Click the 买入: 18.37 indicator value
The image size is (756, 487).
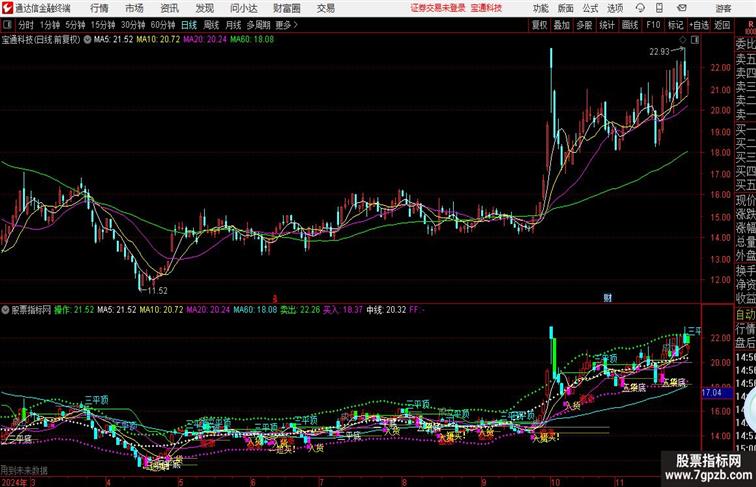342,310
